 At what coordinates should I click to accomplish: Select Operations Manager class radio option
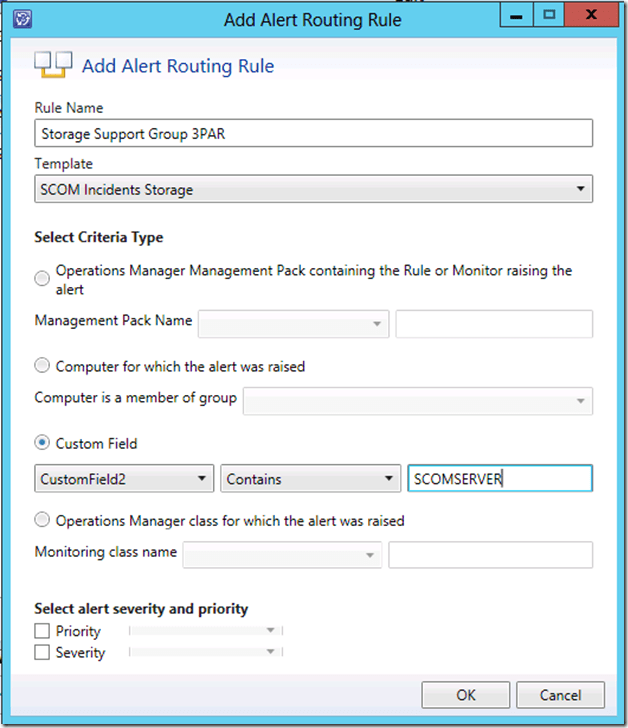tap(42, 520)
